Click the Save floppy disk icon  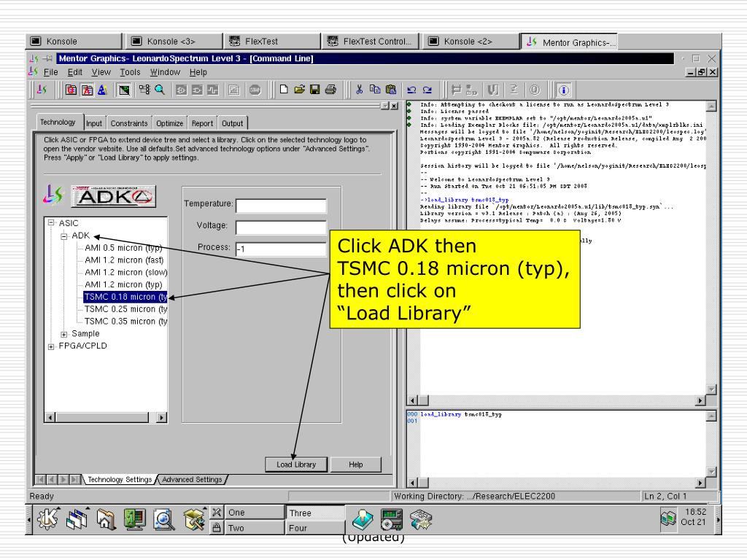tap(314, 89)
